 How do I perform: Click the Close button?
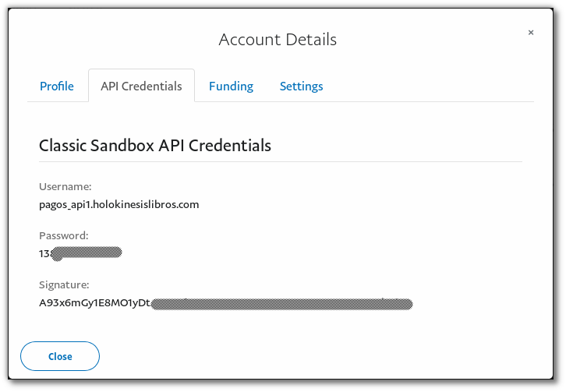[x=60, y=356]
